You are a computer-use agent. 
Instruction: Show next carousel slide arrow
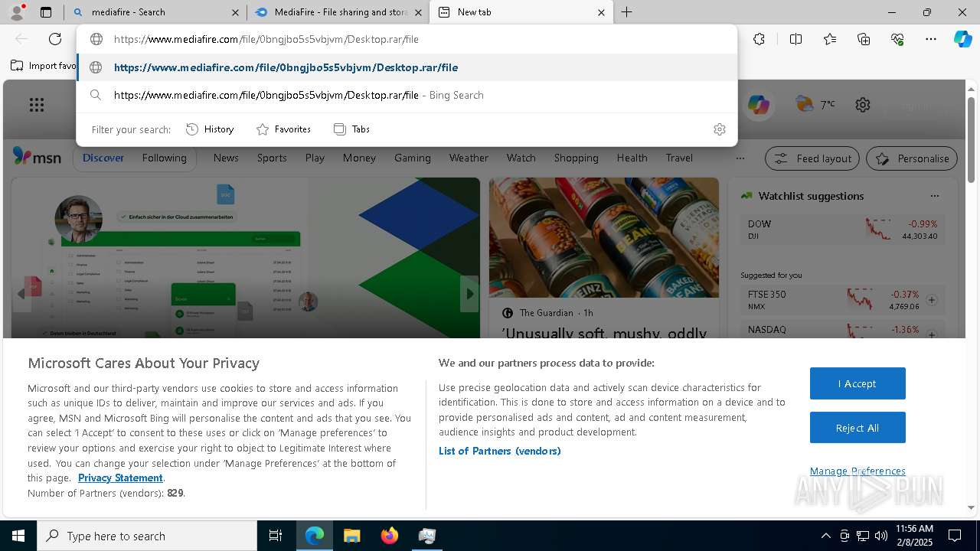[x=469, y=294]
